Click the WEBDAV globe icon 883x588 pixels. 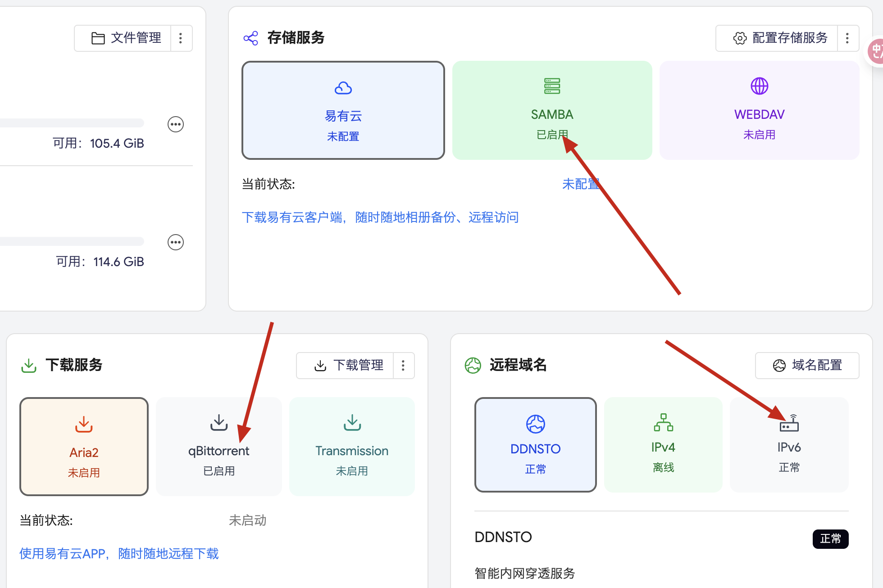pos(759,86)
